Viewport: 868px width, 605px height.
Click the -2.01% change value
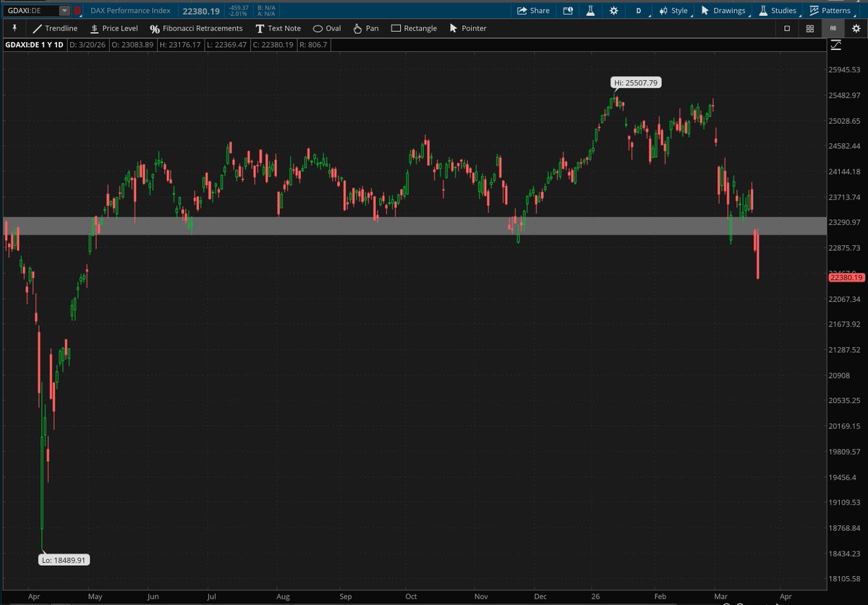pyautogui.click(x=239, y=14)
